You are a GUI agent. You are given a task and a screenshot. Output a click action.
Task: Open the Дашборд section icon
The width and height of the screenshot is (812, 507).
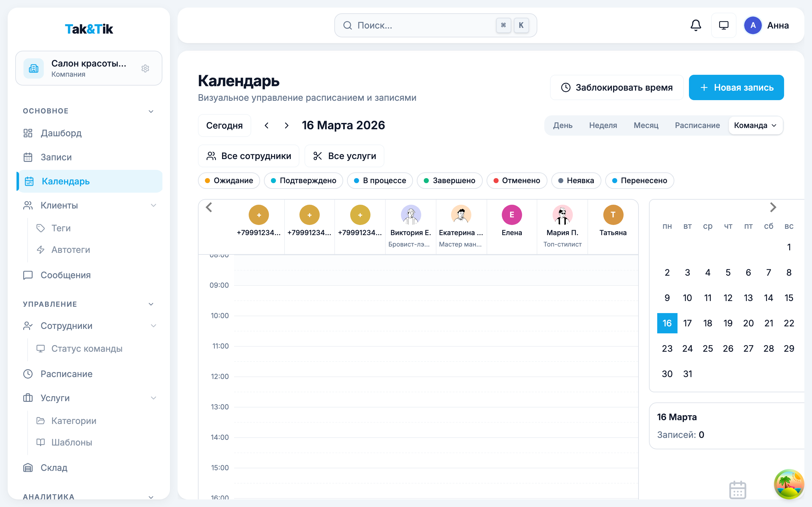[28, 133]
